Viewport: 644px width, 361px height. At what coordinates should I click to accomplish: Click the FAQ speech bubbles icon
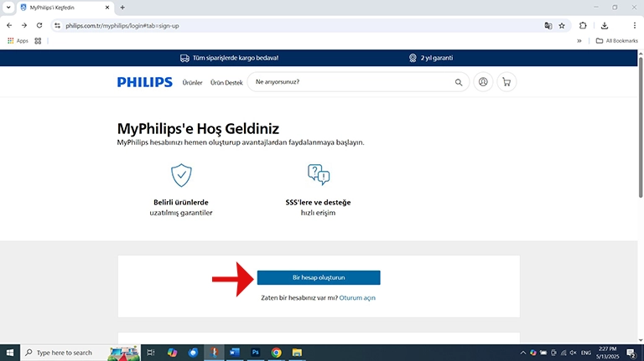[x=319, y=174]
